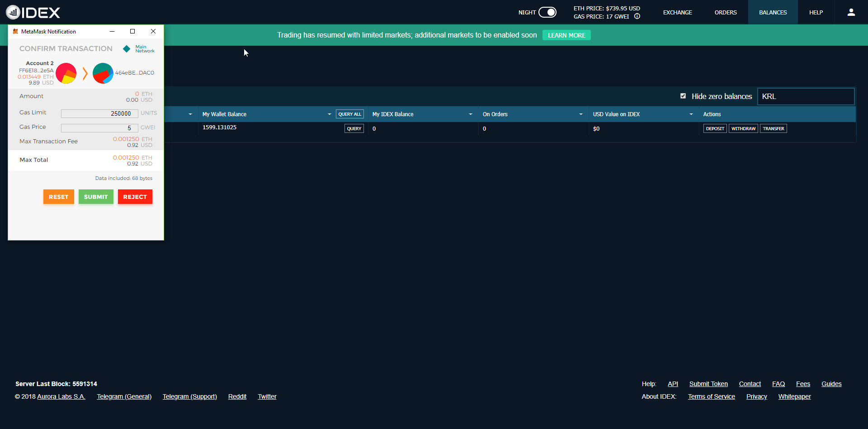
Task: Click the KRL token search field
Action: [x=806, y=96]
